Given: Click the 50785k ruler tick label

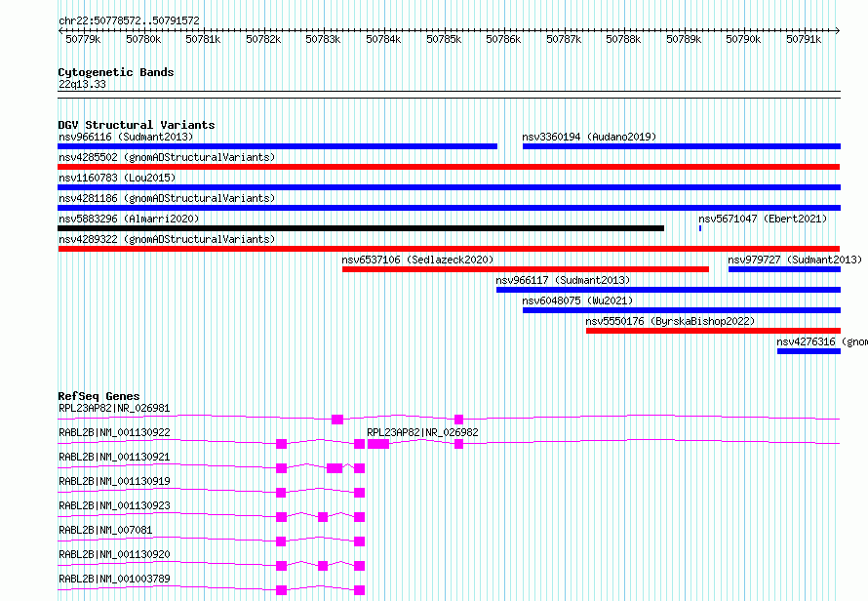Looking at the screenshot, I should (444, 39).
